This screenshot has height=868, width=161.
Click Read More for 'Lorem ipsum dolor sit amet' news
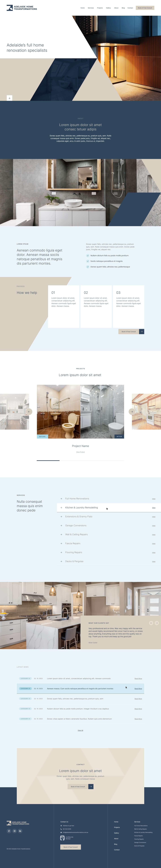coord(138,679)
